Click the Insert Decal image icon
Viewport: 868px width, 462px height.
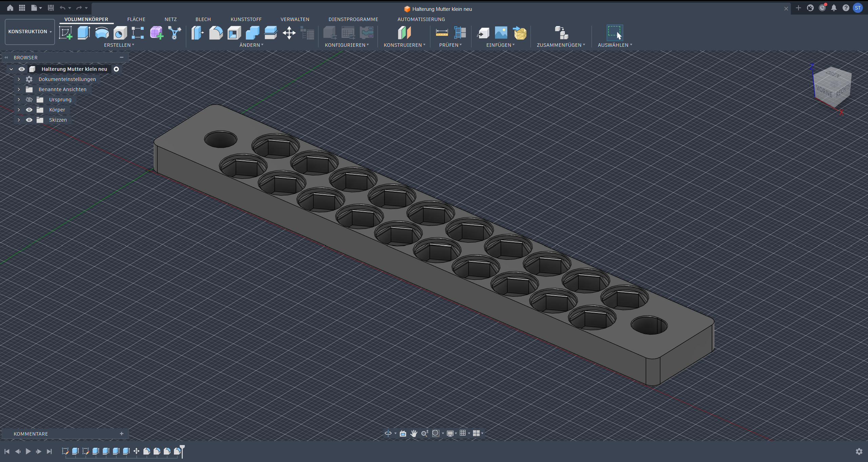coord(501,33)
